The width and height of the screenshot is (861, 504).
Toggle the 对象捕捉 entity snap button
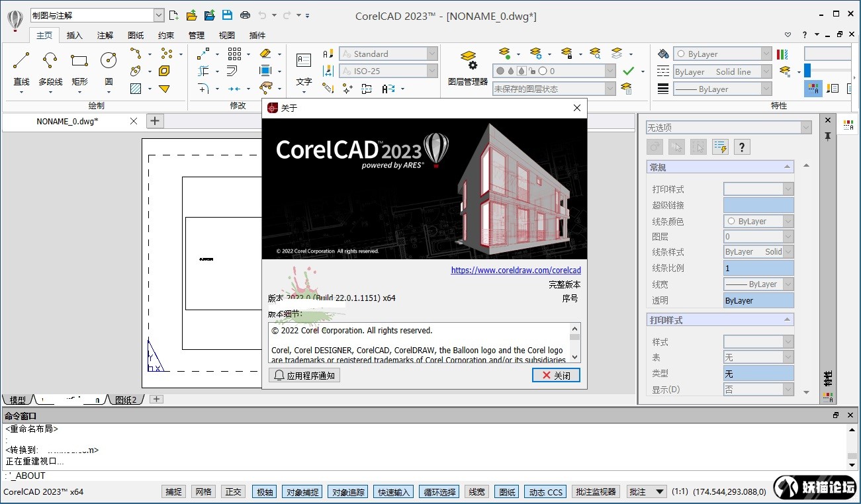pos(302,491)
